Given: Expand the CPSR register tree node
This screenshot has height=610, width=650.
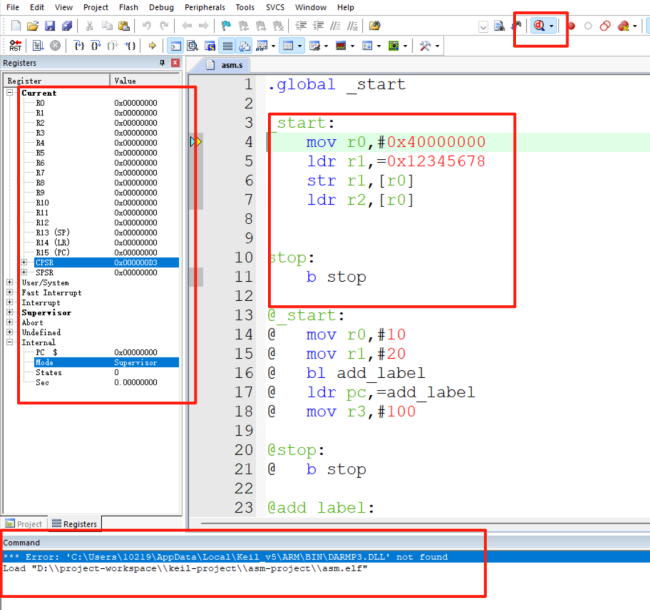Looking at the screenshot, I should click(24, 263).
